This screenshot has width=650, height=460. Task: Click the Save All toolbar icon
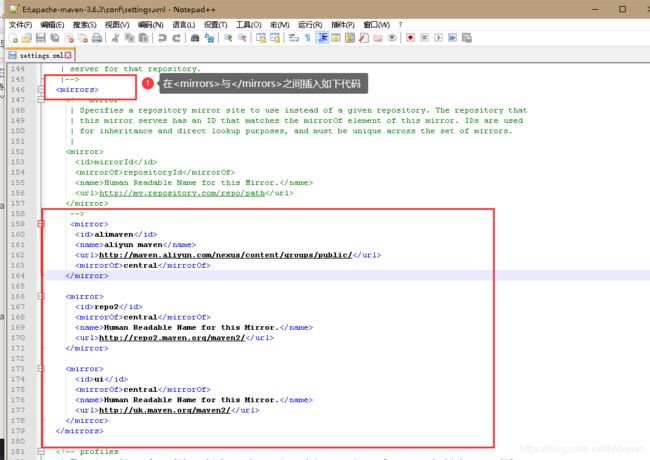[55, 38]
